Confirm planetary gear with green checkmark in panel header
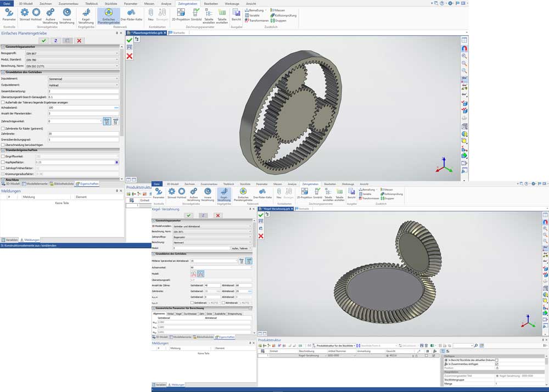This screenshot has width=549, height=392. point(44,41)
